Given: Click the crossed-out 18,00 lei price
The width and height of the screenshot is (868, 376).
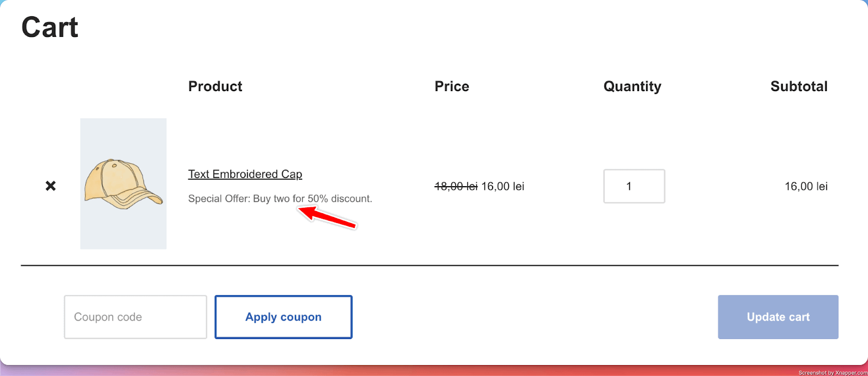Looking at the screenshot, I should pyautogui.click(x=456, y=187).
